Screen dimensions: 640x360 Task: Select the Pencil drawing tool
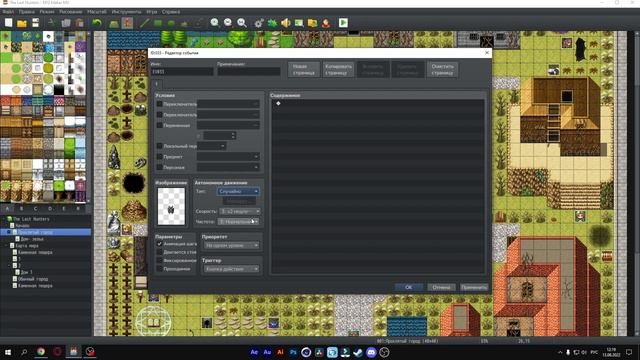point(144,23)
